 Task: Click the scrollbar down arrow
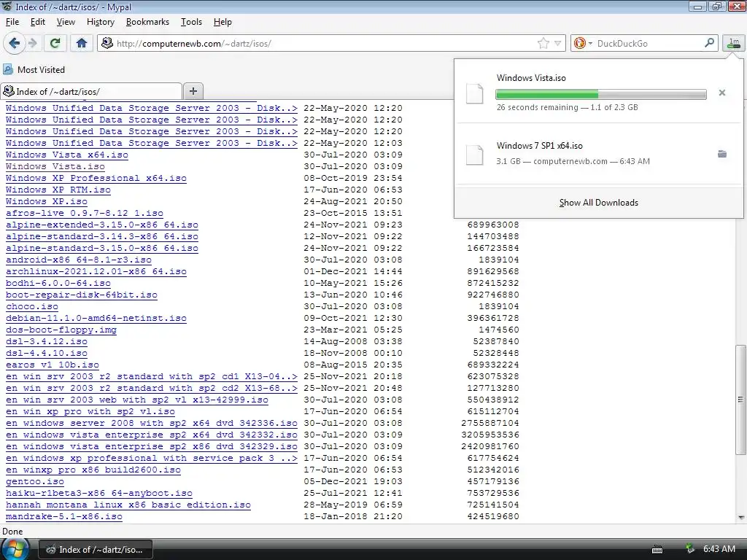tap(741, 517)
